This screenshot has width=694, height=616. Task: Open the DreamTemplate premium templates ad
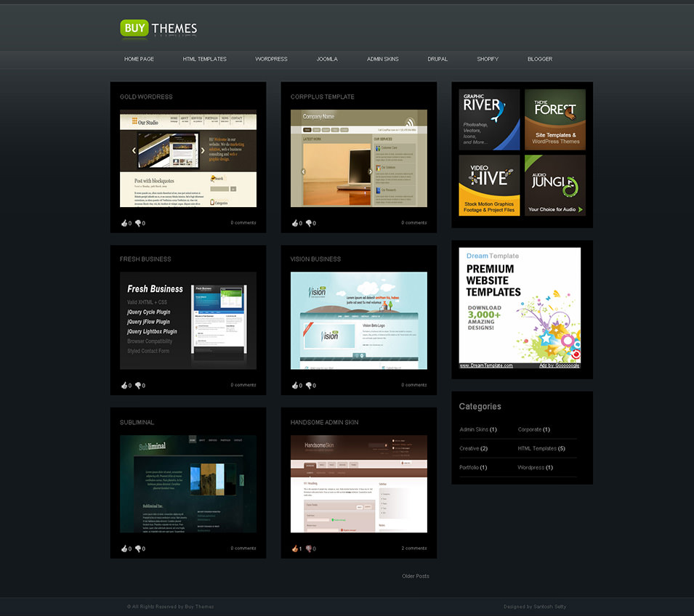[x=519, y=309]
